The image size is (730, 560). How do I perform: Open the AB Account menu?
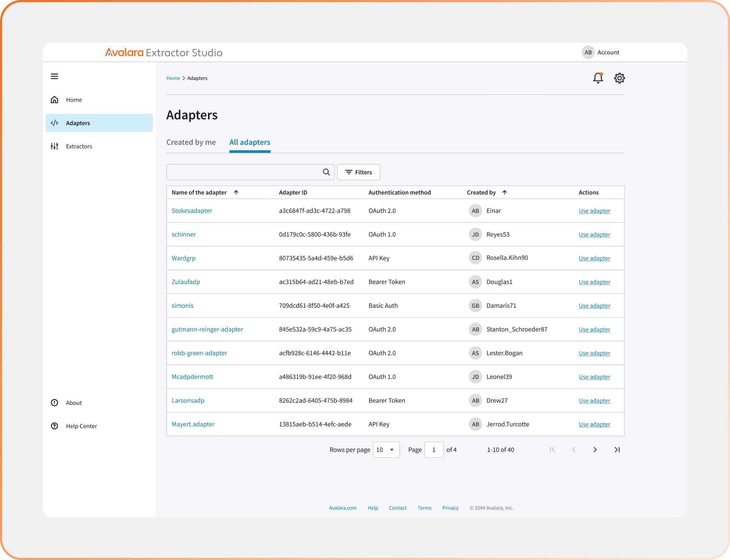pyautogui.click(x=600, y=52)
